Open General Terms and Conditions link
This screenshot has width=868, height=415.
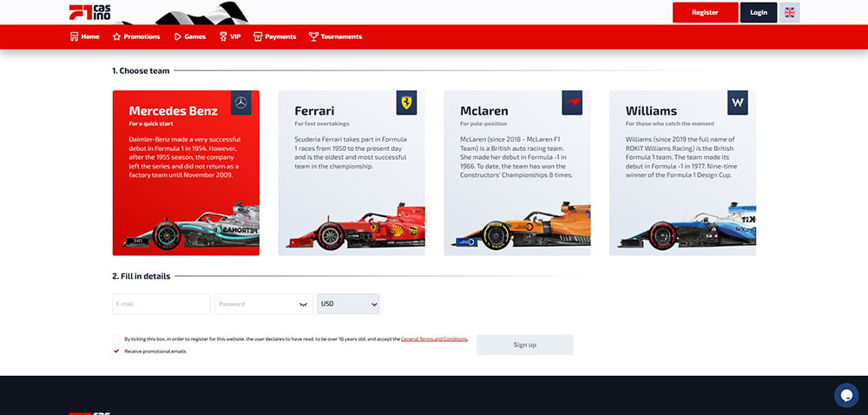(x=434, y=339)
